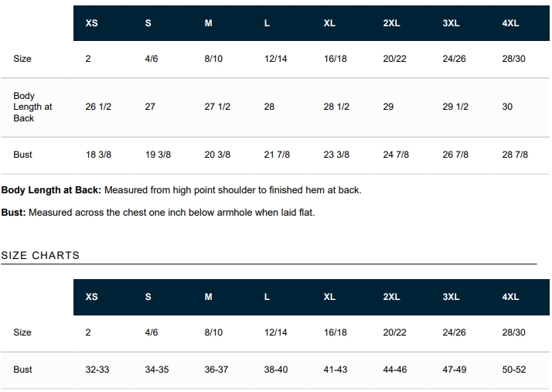This screenshot has height=392, width=552.
Task: Select the 32-33 bust range cell
Action: tap(97, 370)
